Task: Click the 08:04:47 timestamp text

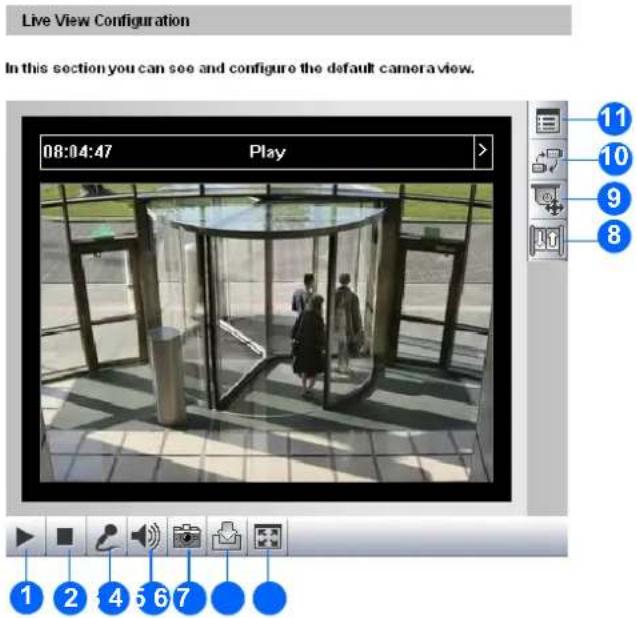Action: [x=78, y=152]
